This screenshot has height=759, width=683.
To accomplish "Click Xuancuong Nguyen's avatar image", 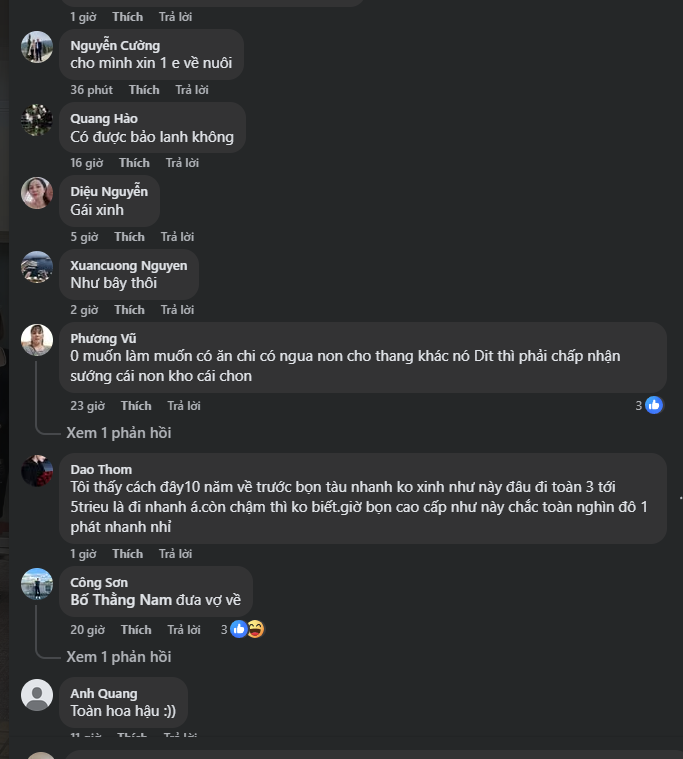I will click(37, 267).
